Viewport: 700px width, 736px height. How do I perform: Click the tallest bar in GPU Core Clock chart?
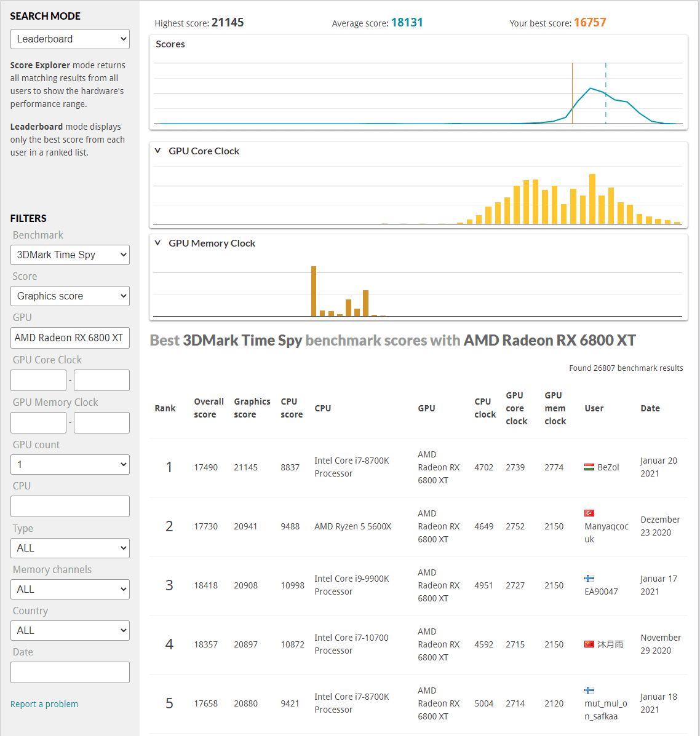coord(592,199)
